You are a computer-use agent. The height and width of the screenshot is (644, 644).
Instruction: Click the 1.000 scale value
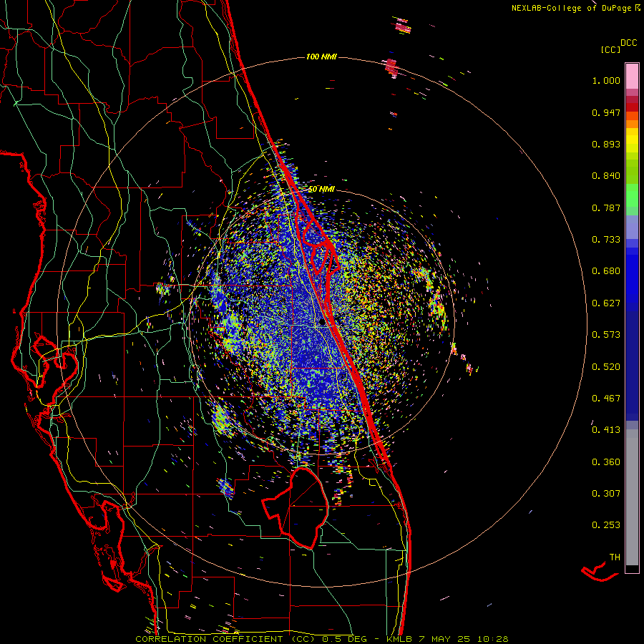[x=606, y=80]
